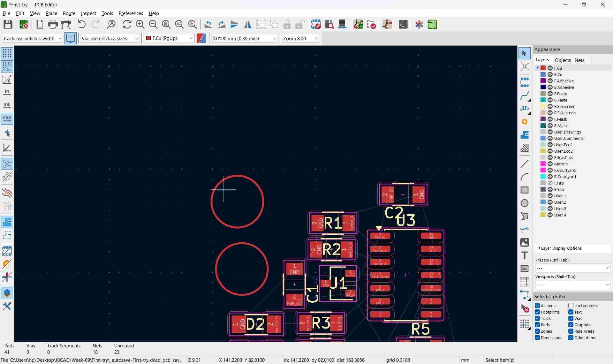Select the Draw Circle tool

(x=525, y=203)
